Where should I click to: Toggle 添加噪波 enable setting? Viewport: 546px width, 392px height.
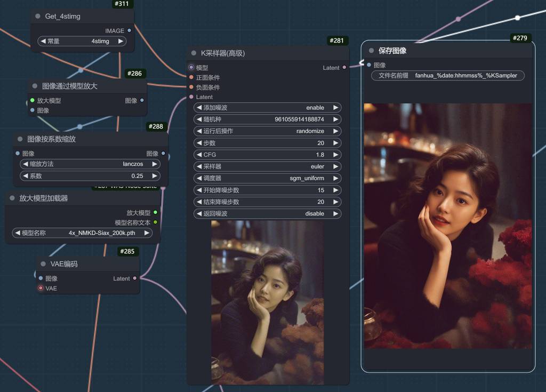tap(268, 108)
